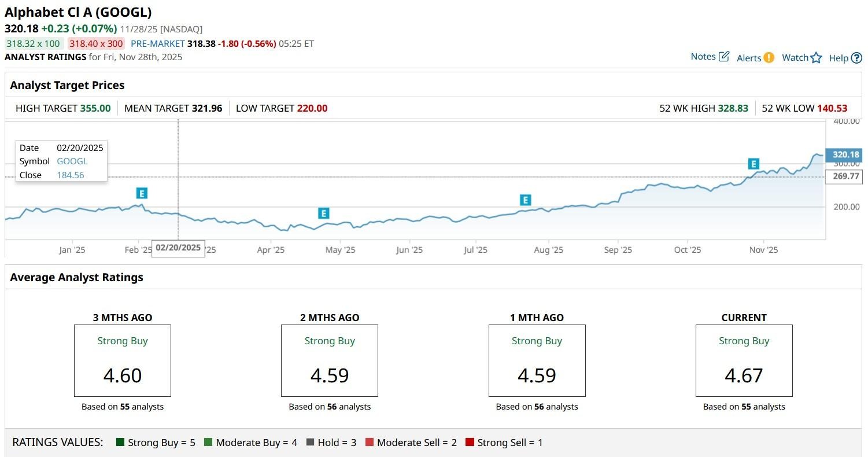Image resolution: width=868 pixels, height=457 pixels.
Task: Select the earnings E marker near November
Action: click(x=753, y=164)
